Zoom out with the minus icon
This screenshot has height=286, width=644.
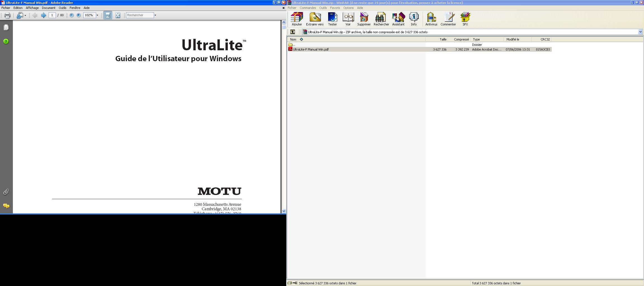coord(72,15)
